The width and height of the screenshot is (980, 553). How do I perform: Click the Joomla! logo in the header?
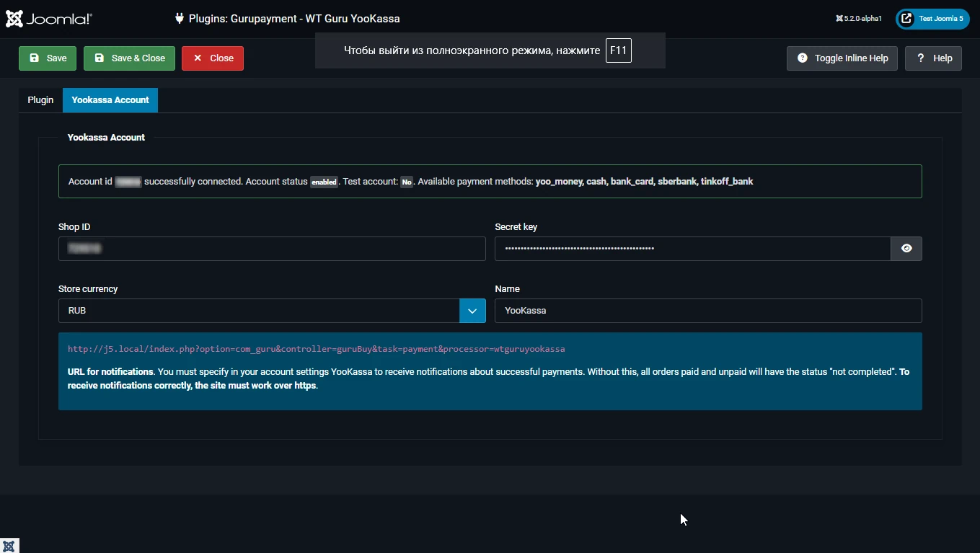(x=49, y=19)
